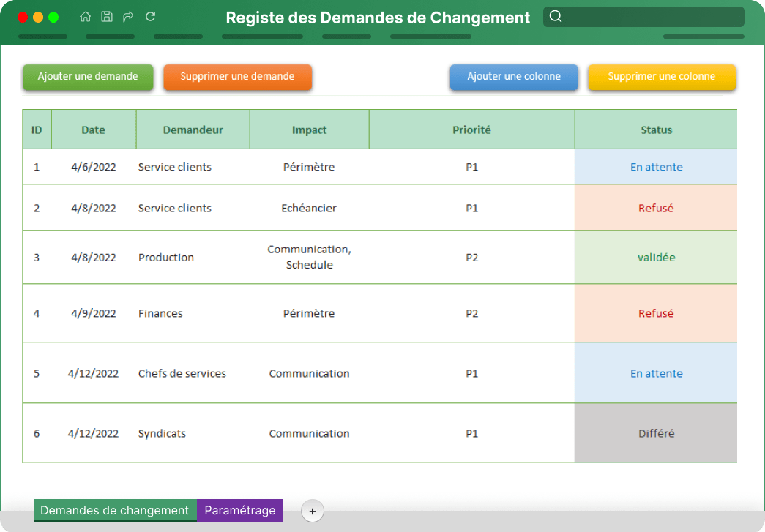The height and width of the screenshot is (532, 765).
Task: Click the red close window dot
Action: click(x=23, y=17)
